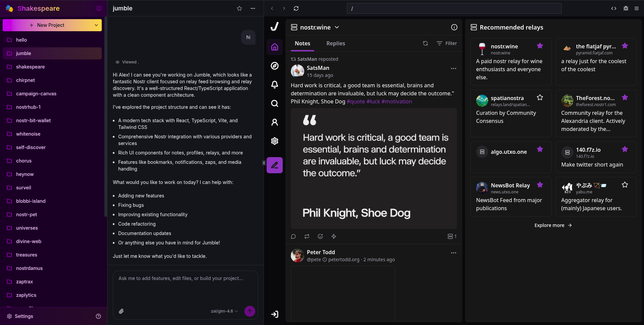Click the login arrow icon at sidebar bottom
644x325 pixels.
[x=275, y=314]
